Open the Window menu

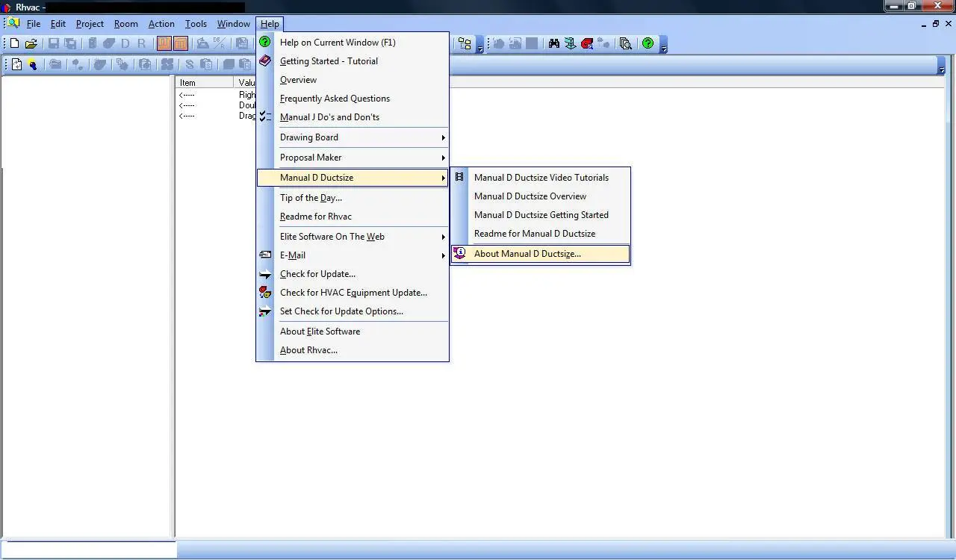point(234,24)
